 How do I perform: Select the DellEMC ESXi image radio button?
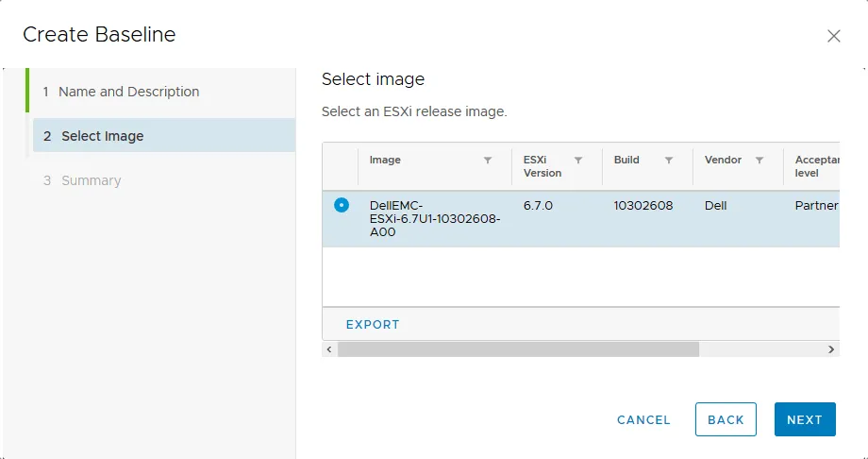pyautogui.click(x=342, y=205)
